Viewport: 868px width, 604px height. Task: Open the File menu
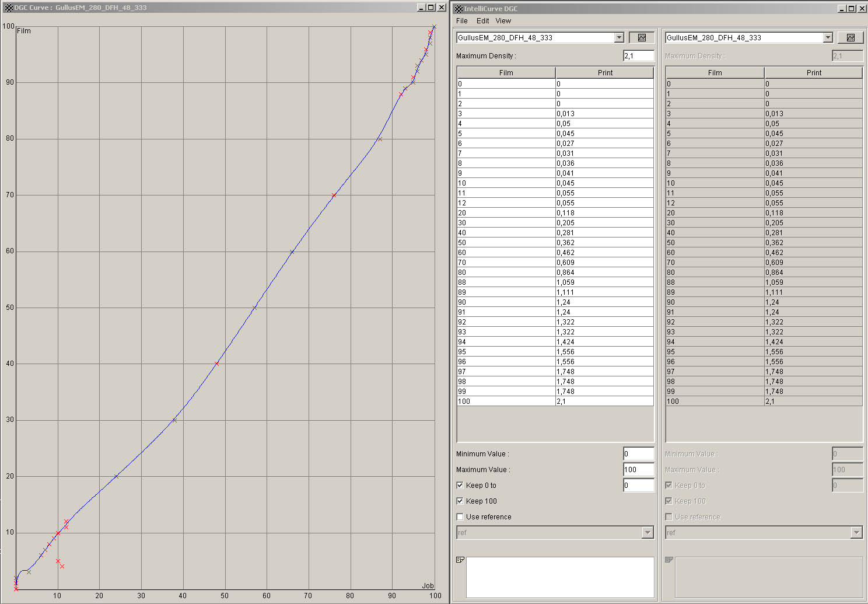[x=462, y=20]
